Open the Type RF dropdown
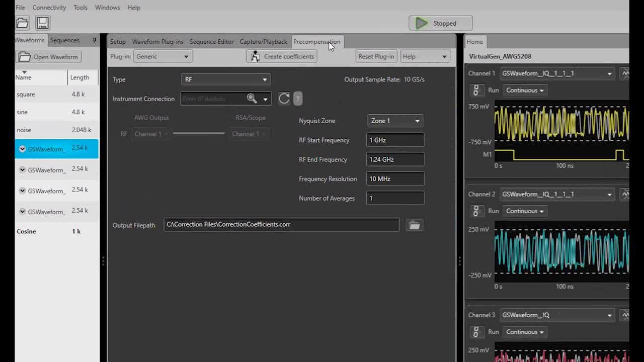 tap(226, 79)
